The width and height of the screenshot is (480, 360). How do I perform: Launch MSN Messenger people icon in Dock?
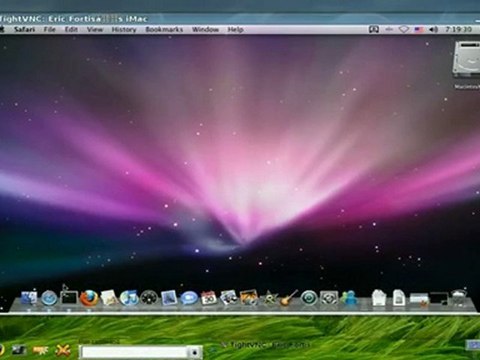click(x=349, y=298)
